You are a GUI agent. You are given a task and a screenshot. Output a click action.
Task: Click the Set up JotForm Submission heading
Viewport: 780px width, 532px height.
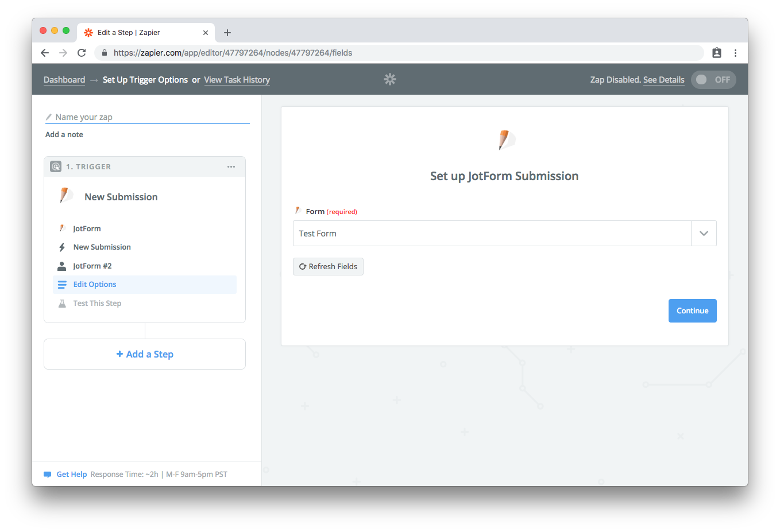coord(504,176)
